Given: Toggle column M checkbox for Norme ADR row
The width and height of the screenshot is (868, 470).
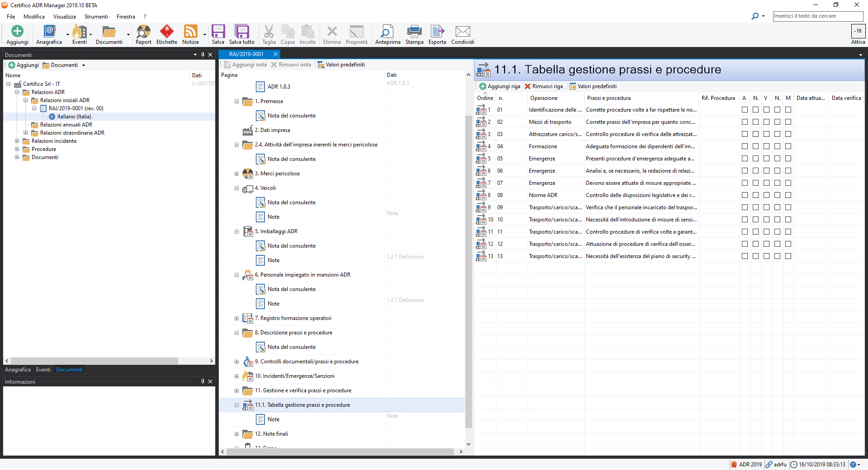Looking at the screenshot, I should 788,195.
